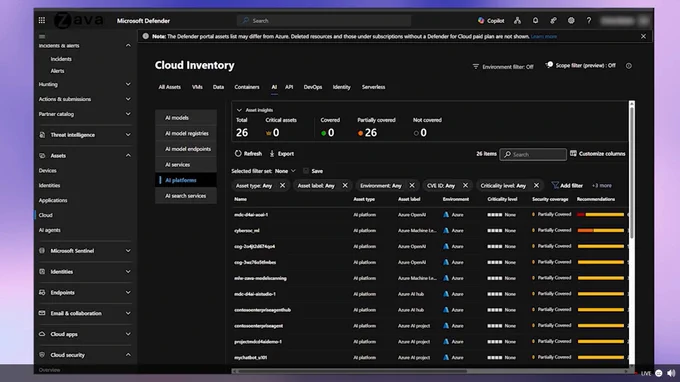Collapse the Assets section chevron
Viewport: 680px width, 382px height.
(128, 155)
